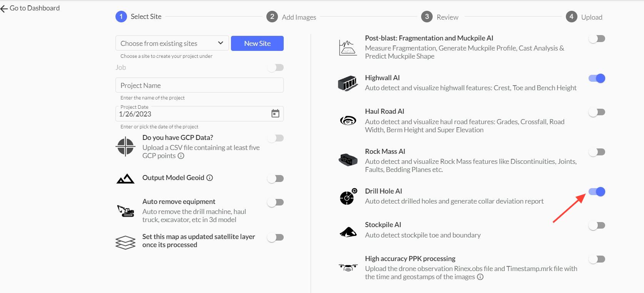644x293 pixels.
Task: Enable the Stockpile AI toggle
Action: click(597, 226)
